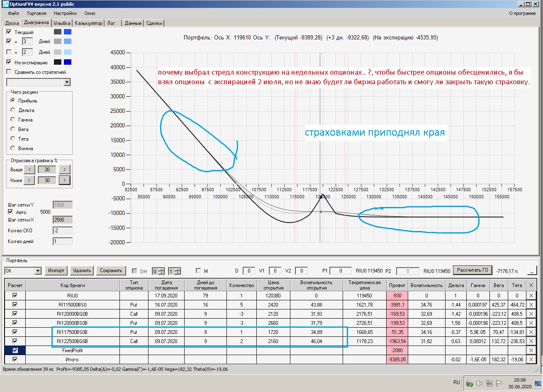Uncheck the RIU0 row Расчет checkbox

pyautogui.click(x=15, y=296)
